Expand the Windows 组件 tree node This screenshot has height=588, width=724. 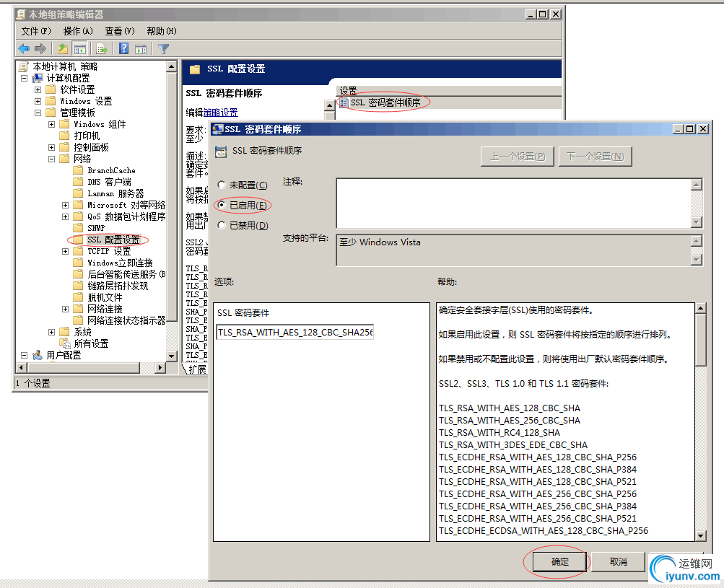pos(52,124)
